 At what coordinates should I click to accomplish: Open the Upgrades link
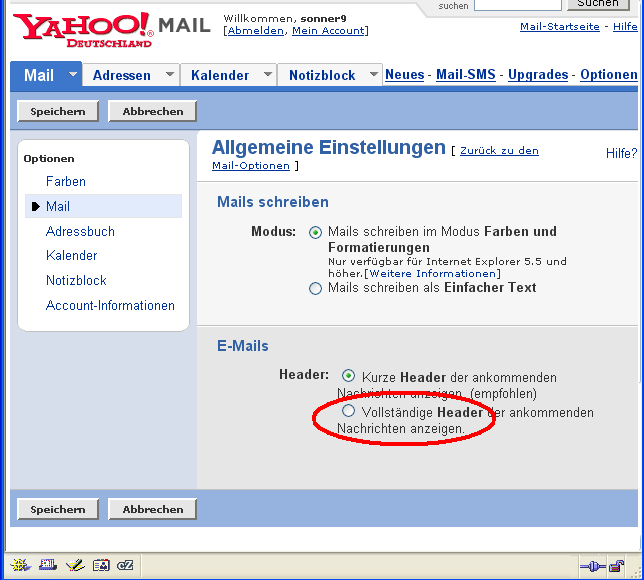click(538, 75)
